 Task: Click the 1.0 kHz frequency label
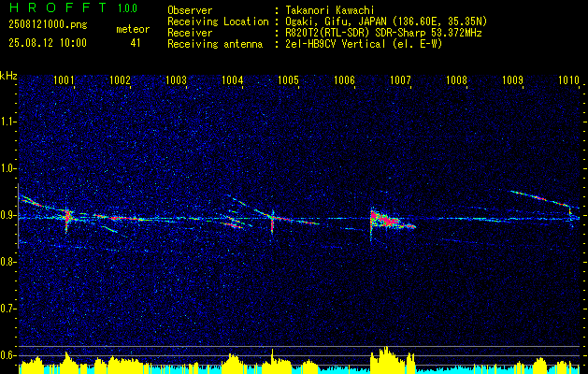point(8,169)
